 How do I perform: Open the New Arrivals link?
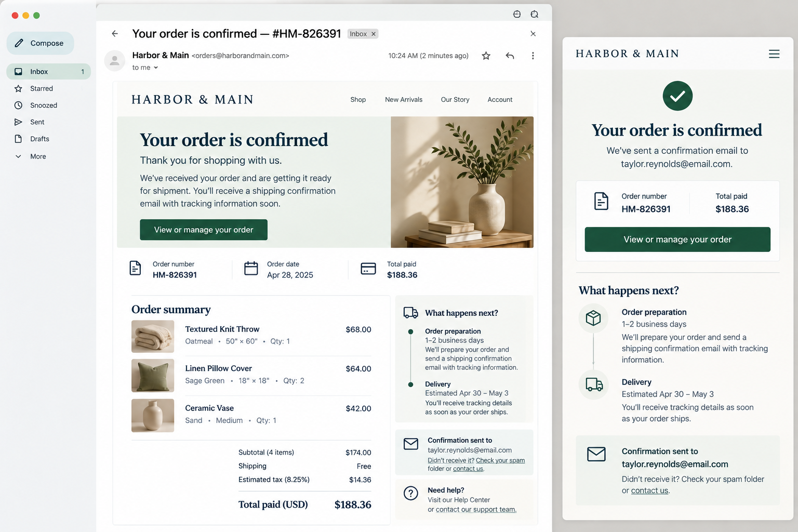coord(404,100)
